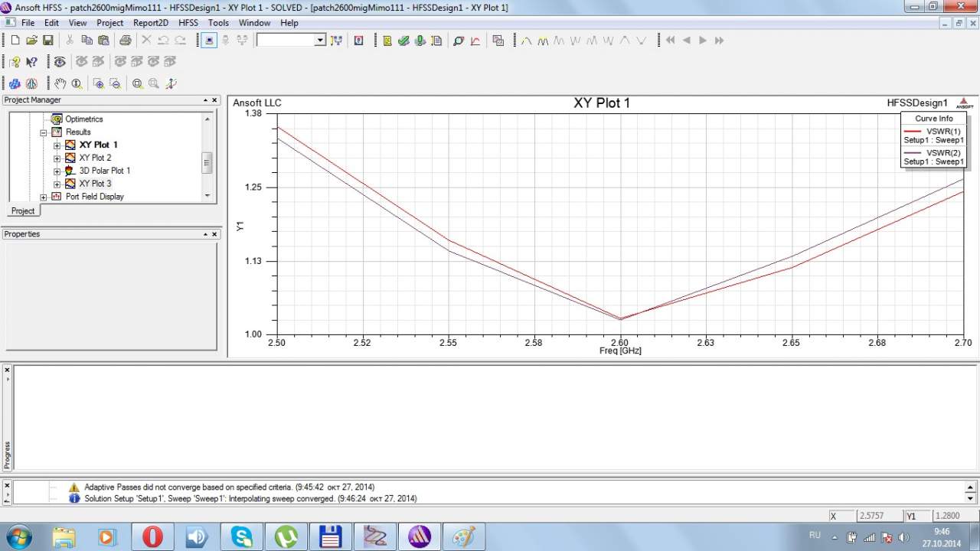Open the Report2D menu
The height and width of the screenshot is (551, 980).
[x=150, y=23]
